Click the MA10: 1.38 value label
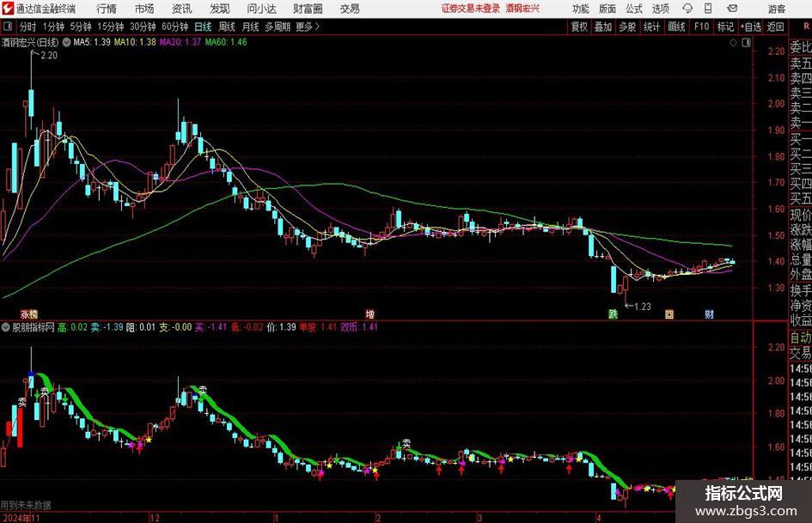This screenshot has width=812, height=523. coord(135,42)
